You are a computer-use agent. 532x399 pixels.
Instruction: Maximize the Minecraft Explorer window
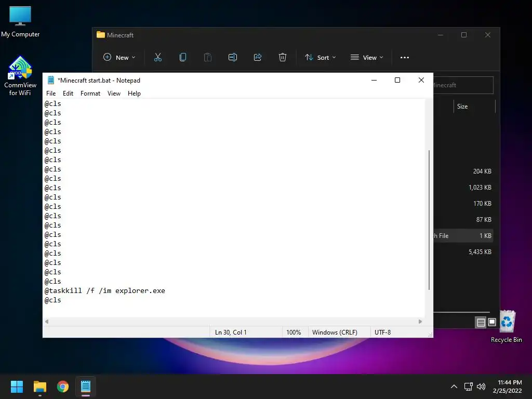click(x=464, y=35)
